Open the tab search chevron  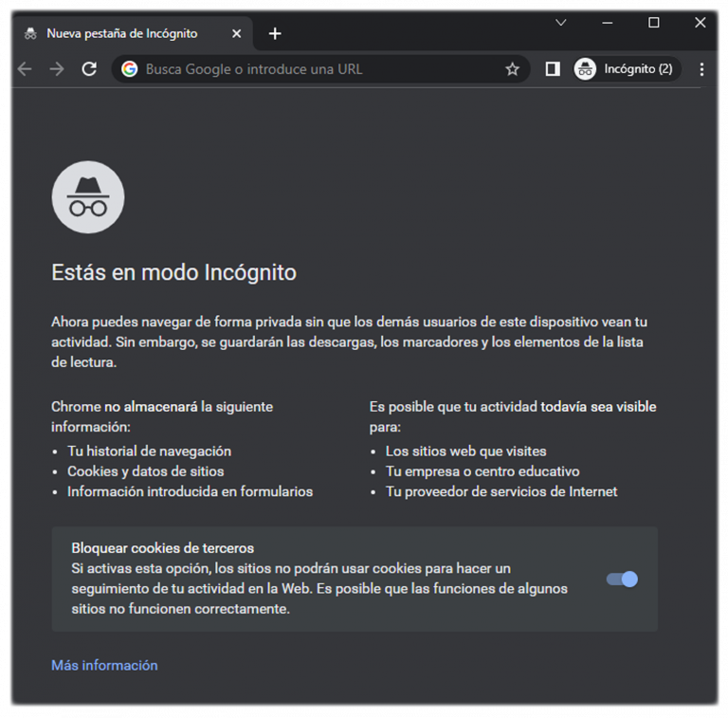tap(561, 23)
